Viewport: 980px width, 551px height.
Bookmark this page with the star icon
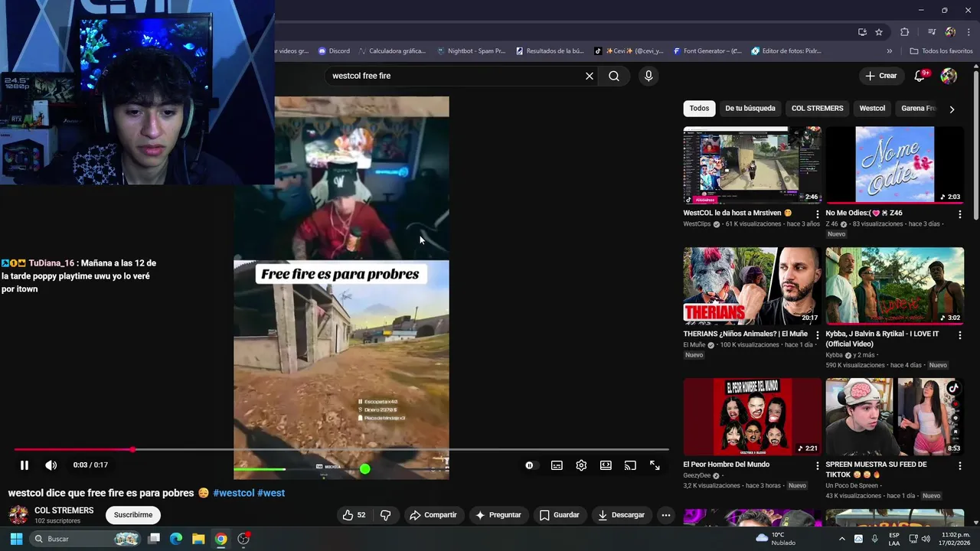click(x=879, y=32)
